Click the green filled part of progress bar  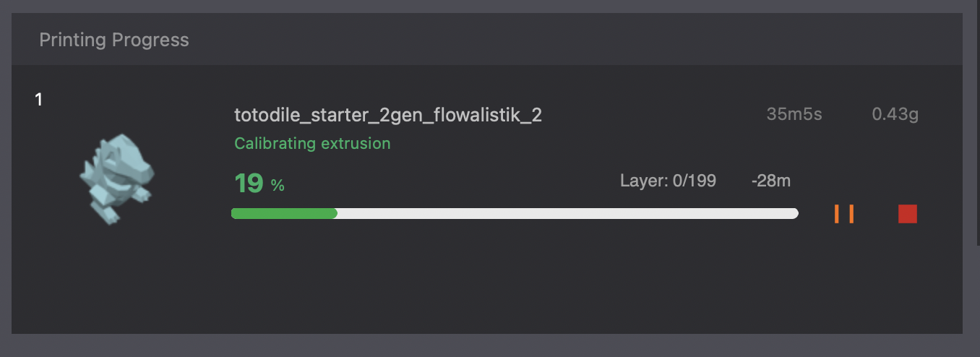coord(283,213)
